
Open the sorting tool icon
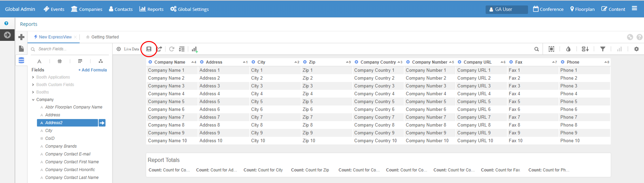click(x=585, y=49)
